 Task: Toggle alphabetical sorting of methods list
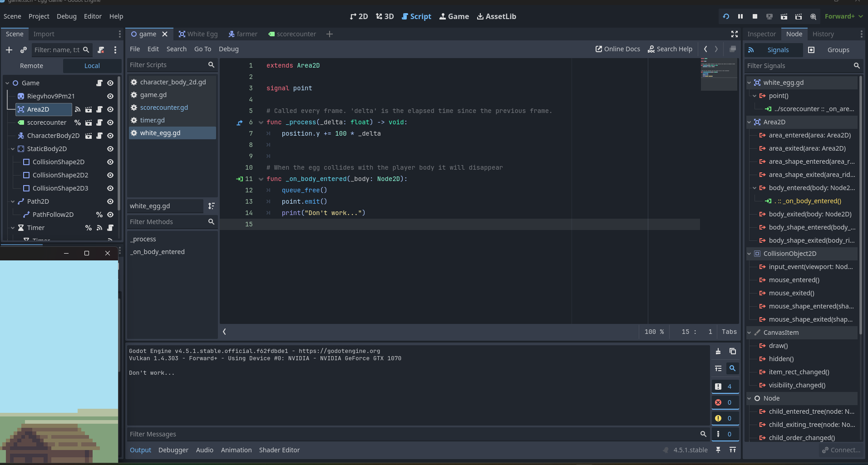tap(211, 206)
